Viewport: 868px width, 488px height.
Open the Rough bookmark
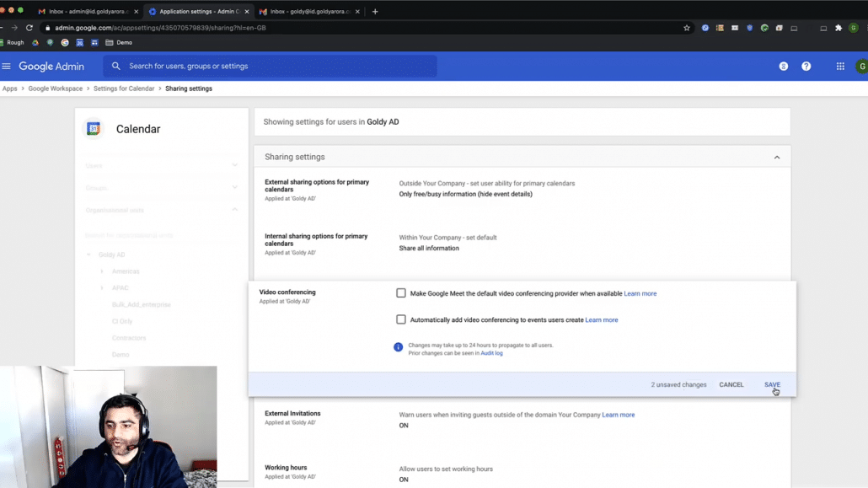click(x=12, y=43)
